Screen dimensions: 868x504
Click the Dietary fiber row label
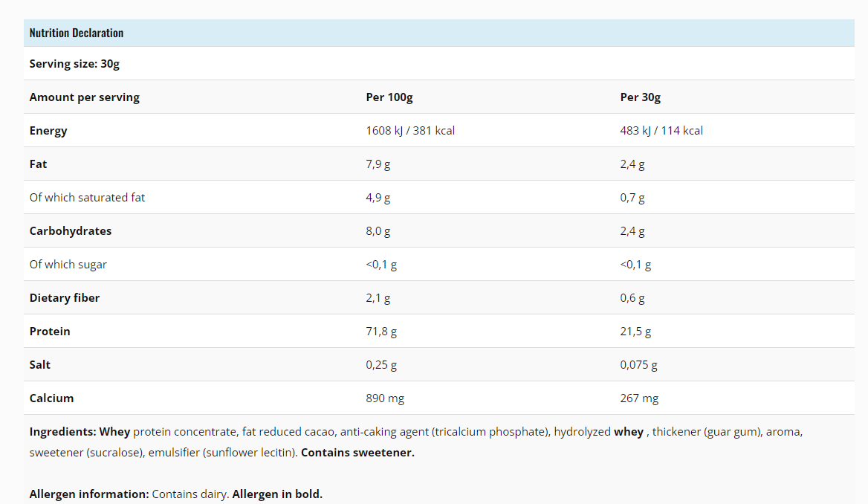point(65,298)
